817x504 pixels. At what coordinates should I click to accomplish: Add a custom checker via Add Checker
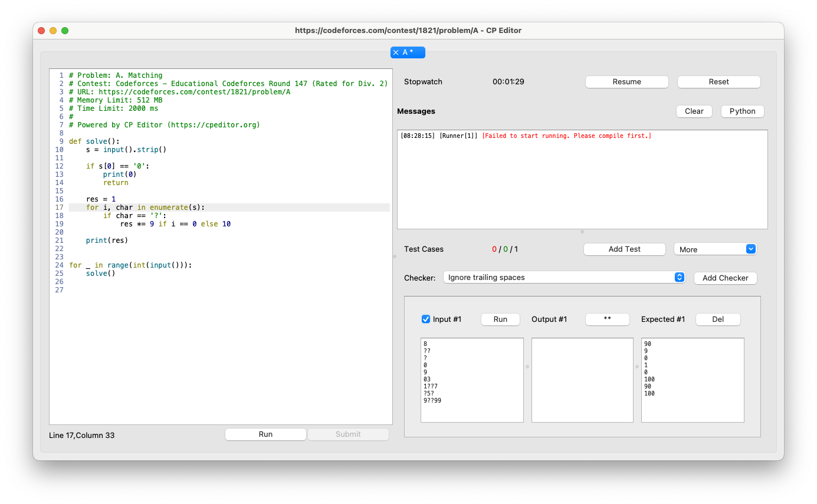click(x=725, y=278)
